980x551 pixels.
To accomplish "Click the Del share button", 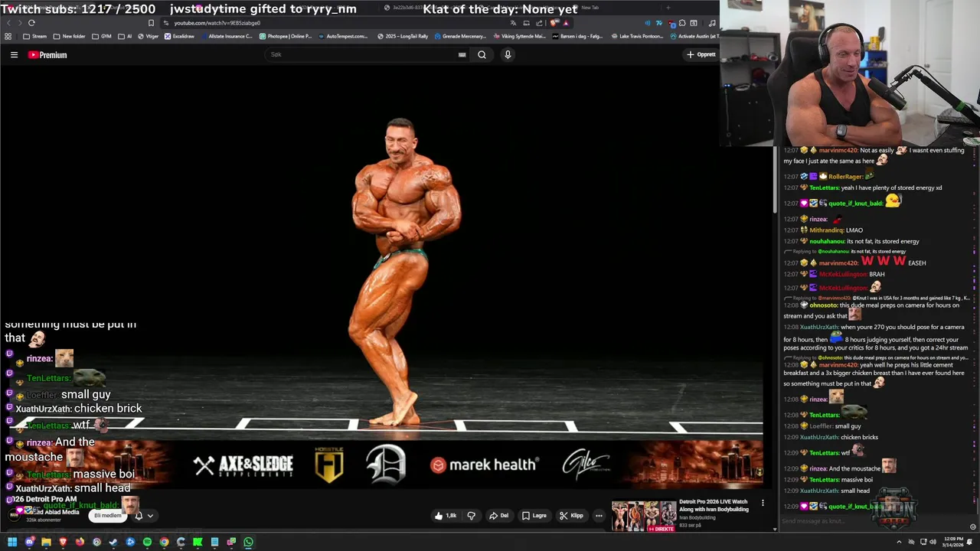I will tap(499, 516).
